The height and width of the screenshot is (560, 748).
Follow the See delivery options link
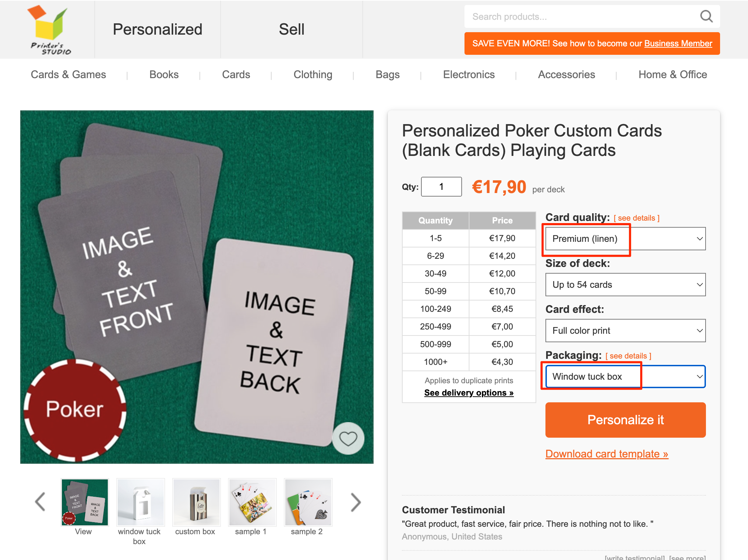click(x=468, y=393)
